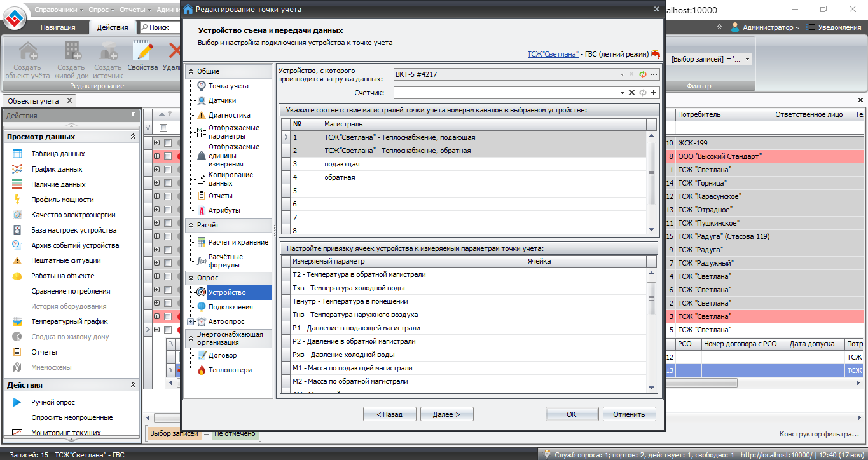Switch to the Навигация tab
The image size is (868, 460).
pos(58,27)
